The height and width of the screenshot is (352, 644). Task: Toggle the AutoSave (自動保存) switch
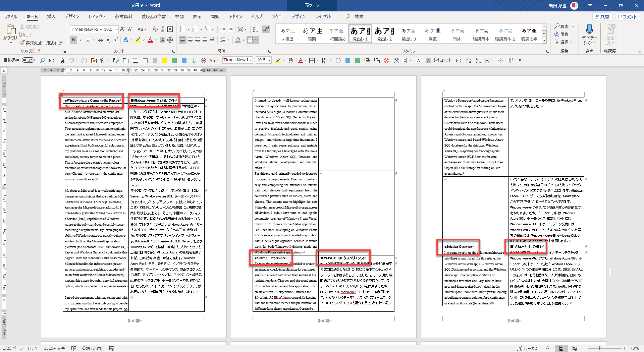click(28, 60)
